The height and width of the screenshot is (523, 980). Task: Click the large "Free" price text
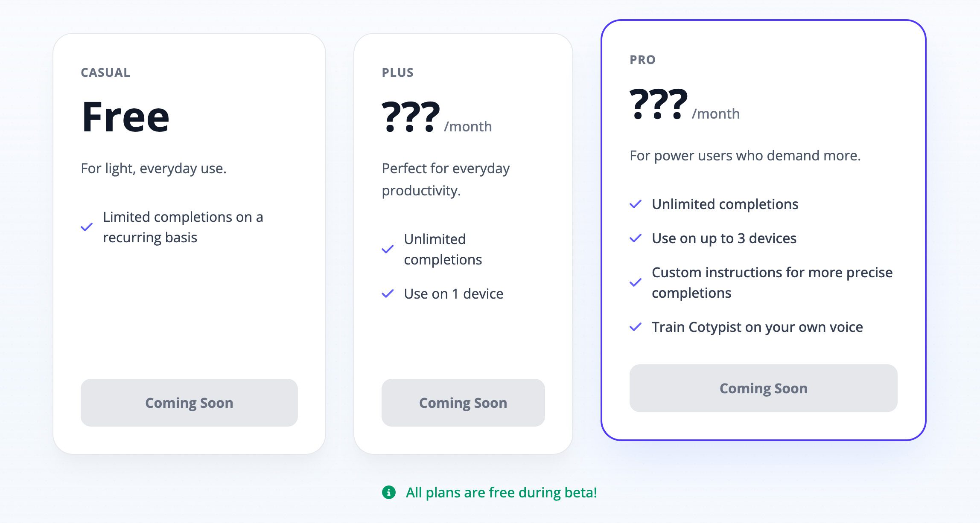click(x=125, y=116)
